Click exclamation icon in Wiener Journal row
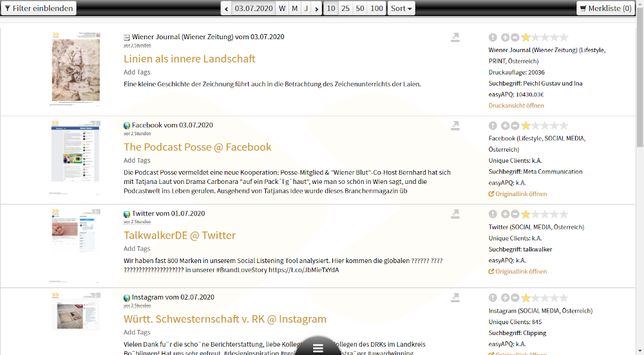Screen dimensions: 644x355 coord(493,38)
